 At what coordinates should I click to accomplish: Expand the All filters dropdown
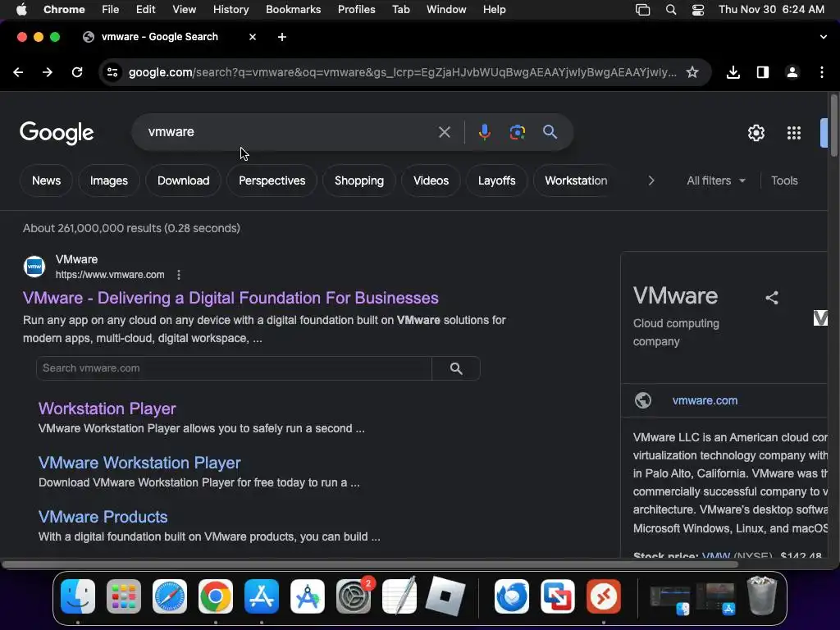tap(715, 180)
